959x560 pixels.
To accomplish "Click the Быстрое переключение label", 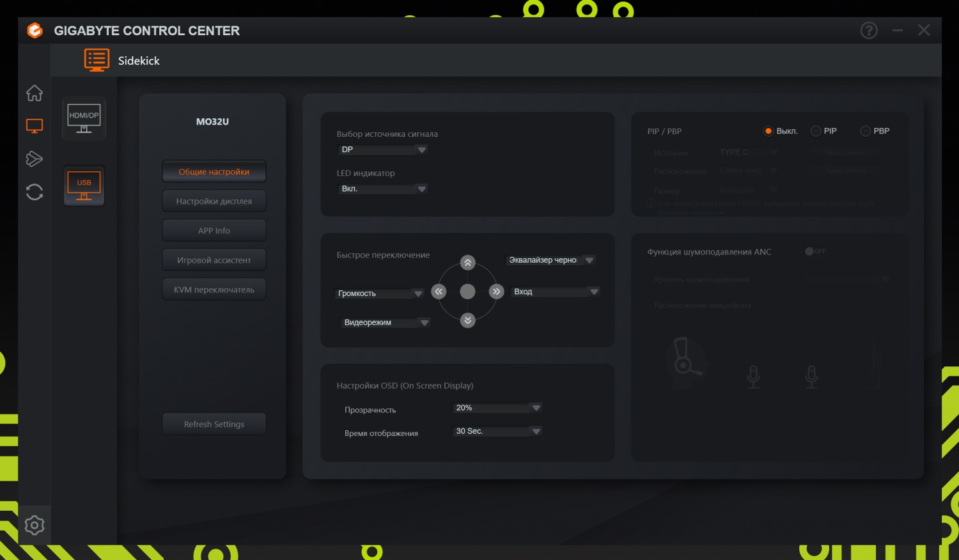I will click(383, 255).
